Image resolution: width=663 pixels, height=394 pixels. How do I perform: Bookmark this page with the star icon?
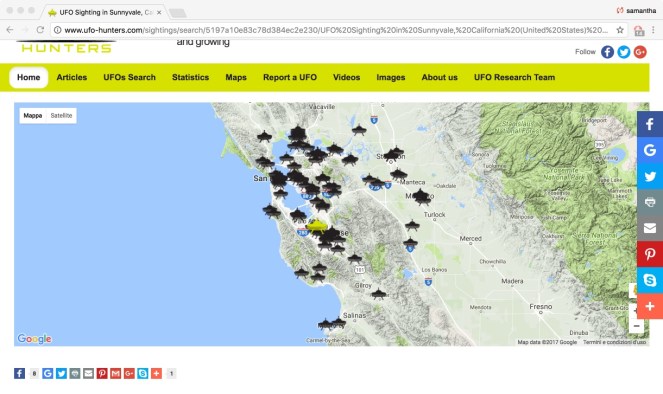[620, 30]
